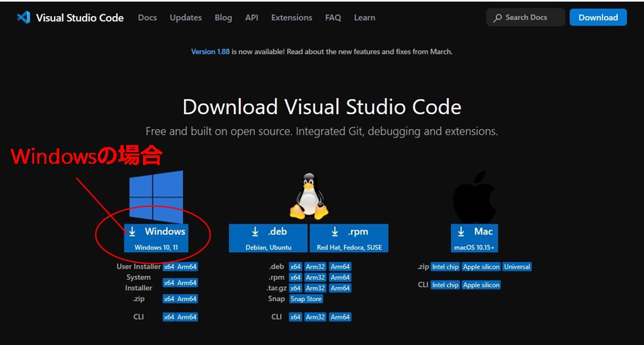Open the Docs menu item

point(147,17)
